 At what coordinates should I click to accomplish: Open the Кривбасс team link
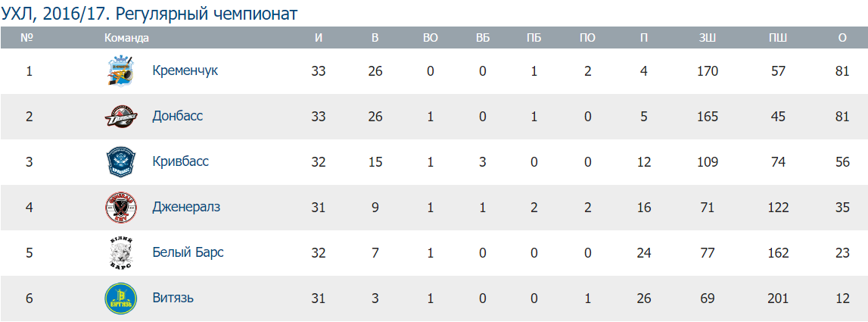(180, 162)
